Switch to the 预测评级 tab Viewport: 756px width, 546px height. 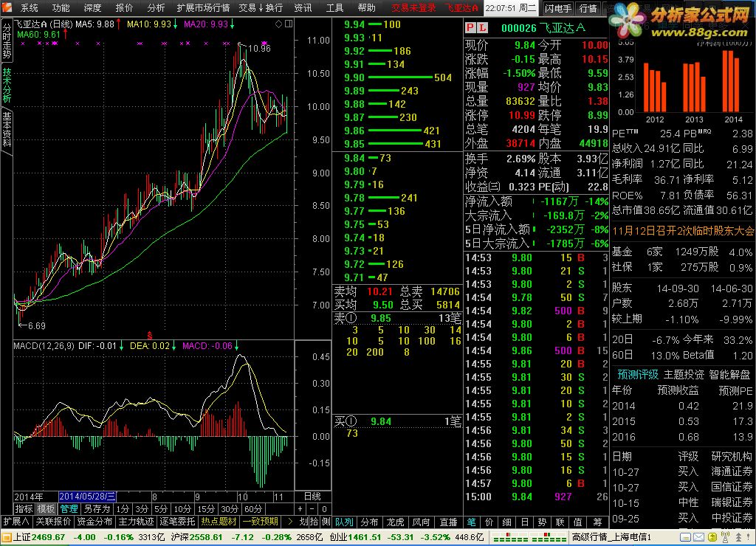[x=638, y=374]
